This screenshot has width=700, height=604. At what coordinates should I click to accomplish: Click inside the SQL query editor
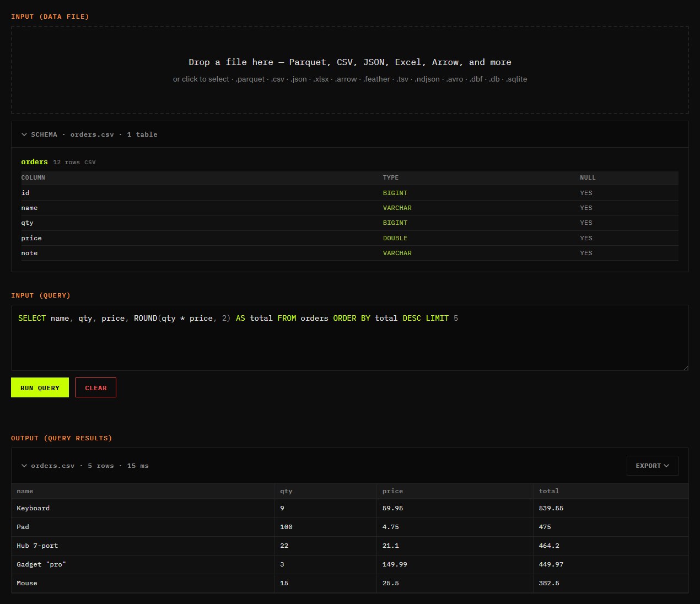(x=349, y=338)
